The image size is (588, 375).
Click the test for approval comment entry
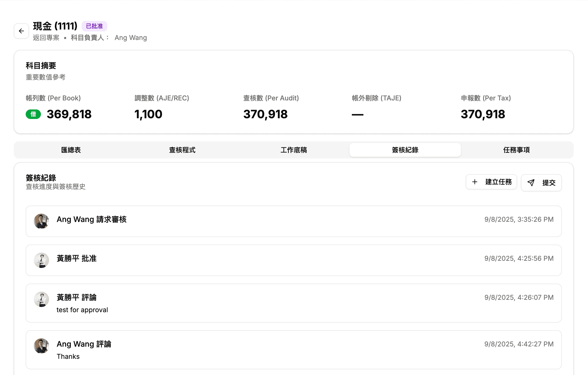(x=82, y=310)
